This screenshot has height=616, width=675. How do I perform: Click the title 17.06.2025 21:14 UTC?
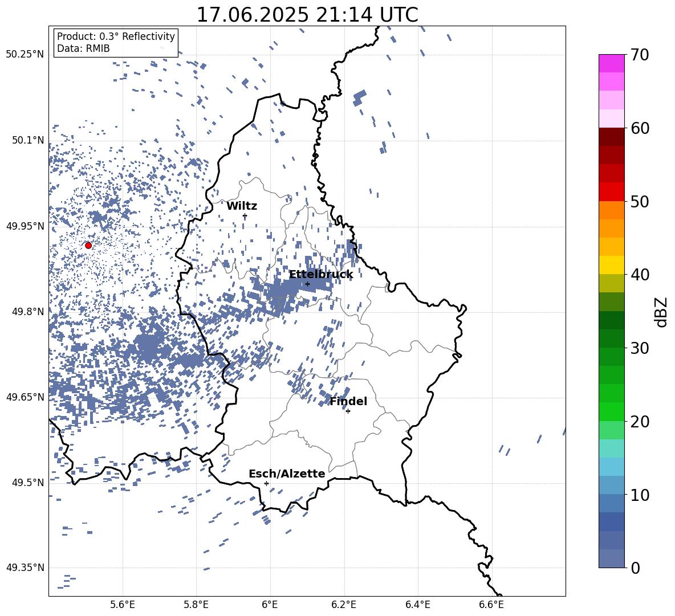pos(307,15)
